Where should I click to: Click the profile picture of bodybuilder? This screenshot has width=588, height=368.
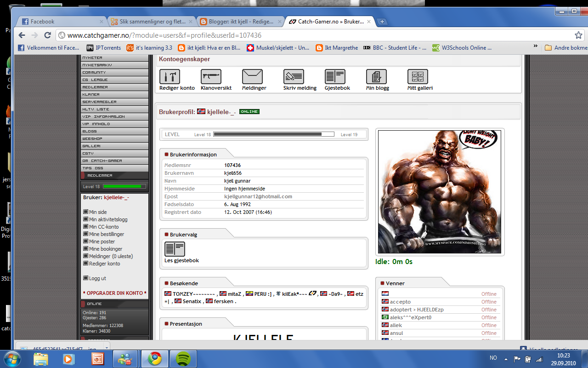[x=440, y=192]
